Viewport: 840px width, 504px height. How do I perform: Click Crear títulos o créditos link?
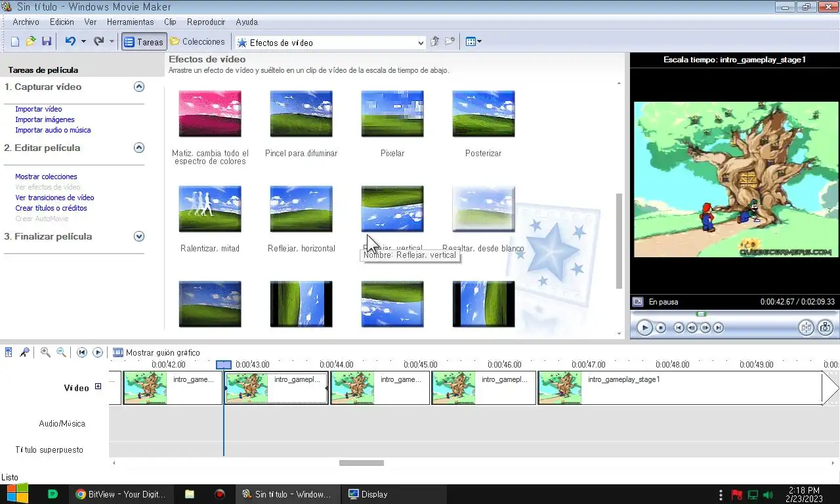[x=51, y=208]
